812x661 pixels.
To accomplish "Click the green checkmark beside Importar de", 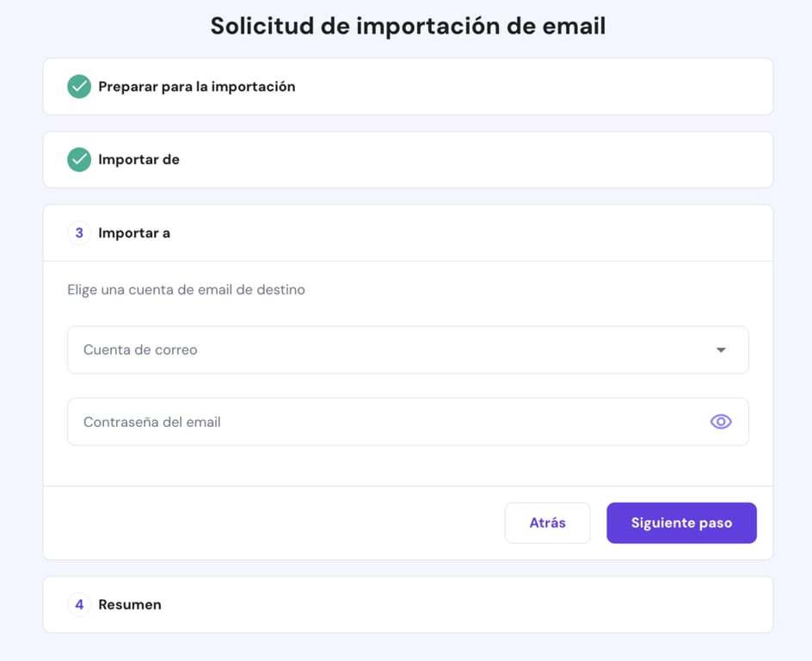I will coord(78,159).
